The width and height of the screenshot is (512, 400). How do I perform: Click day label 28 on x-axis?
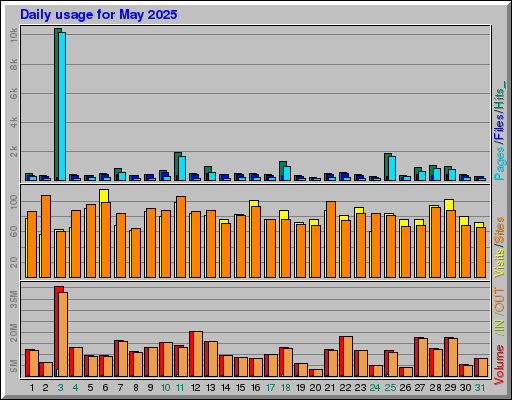coord(435,388)
